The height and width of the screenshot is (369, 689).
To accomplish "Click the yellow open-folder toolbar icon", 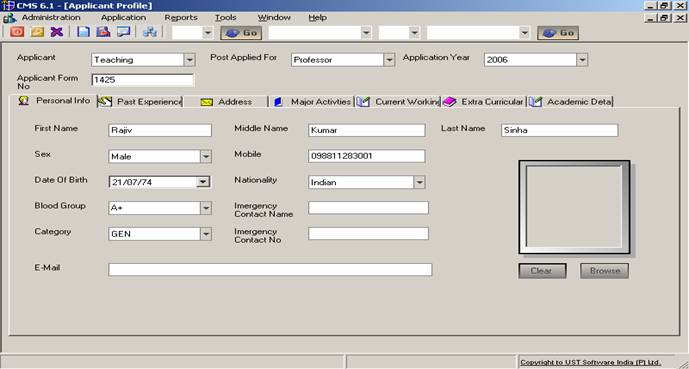I will click(37, 32).
